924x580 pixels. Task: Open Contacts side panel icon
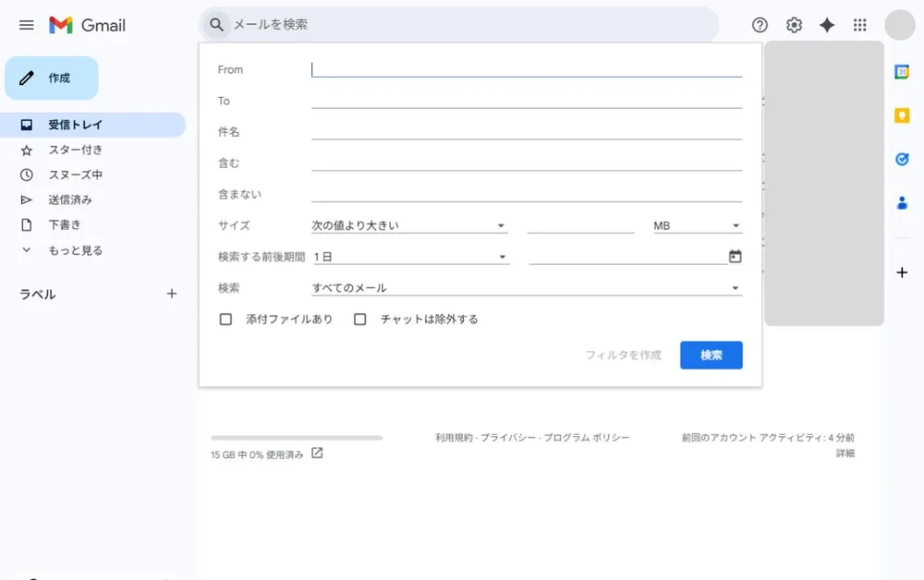click(x=902, y=203)
